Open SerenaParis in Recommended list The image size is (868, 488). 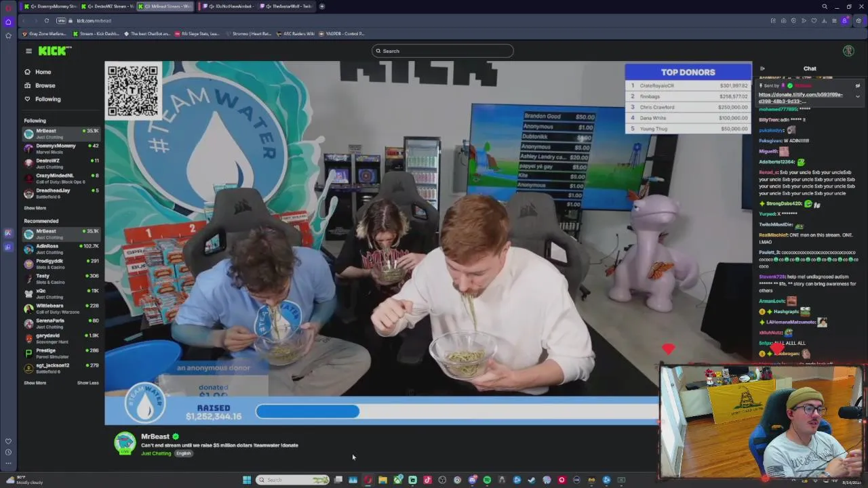tap(61, 323)
